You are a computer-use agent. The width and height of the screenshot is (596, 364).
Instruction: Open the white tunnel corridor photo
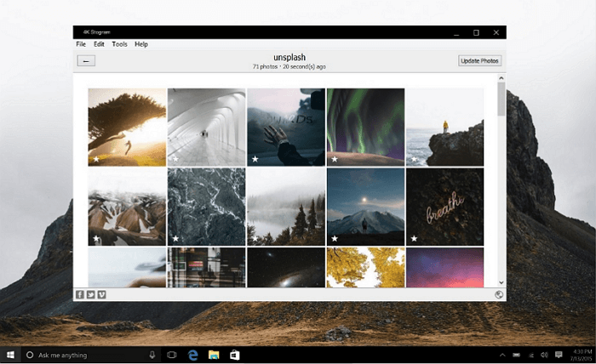[x=207, y=126]
